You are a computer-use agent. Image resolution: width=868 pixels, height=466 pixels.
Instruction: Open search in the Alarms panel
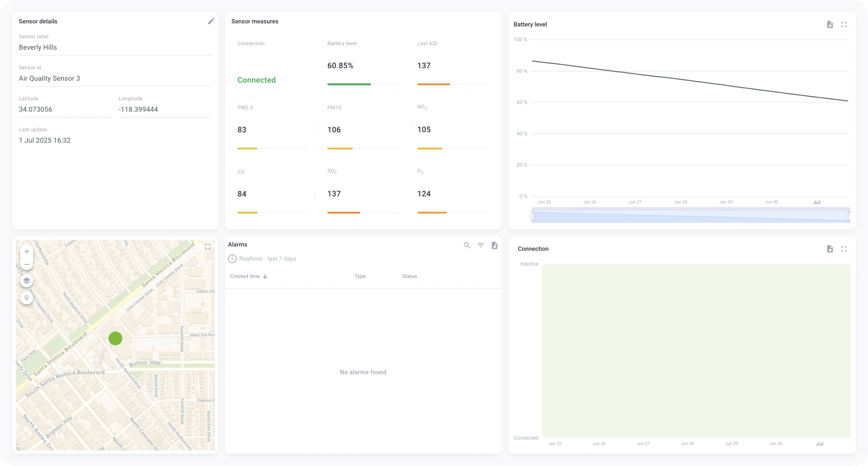pyautogui.click(x=466, y=245)
